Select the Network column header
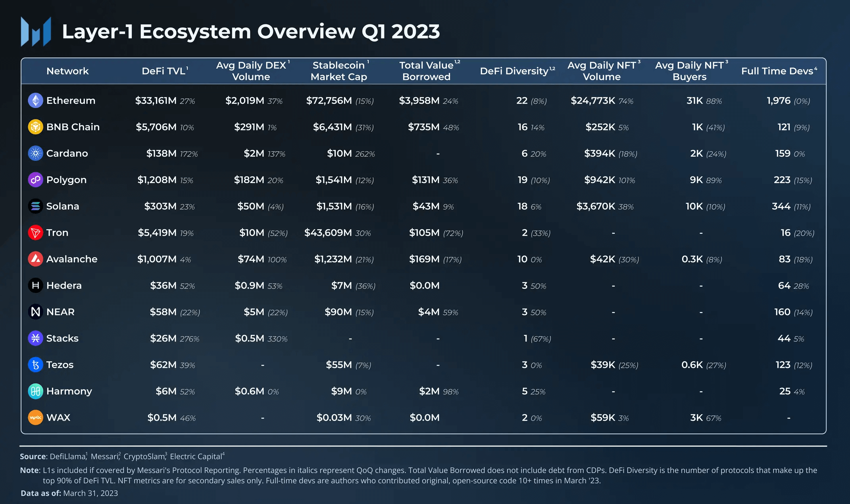850x504 pixels. (x=67, y=71)
